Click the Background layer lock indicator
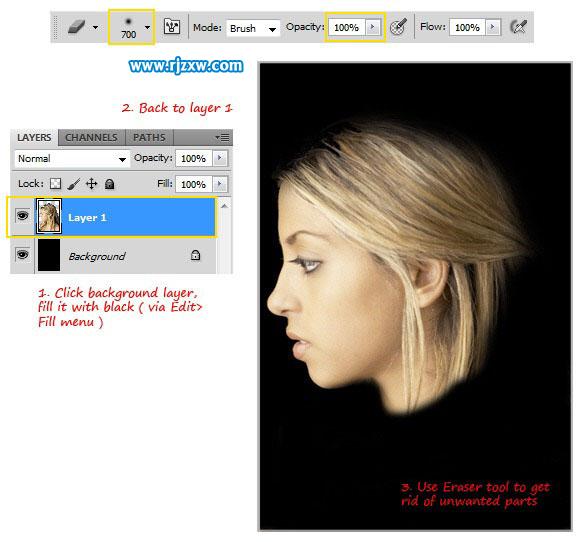This screenshot has height=542, width=582. [195, 255]
